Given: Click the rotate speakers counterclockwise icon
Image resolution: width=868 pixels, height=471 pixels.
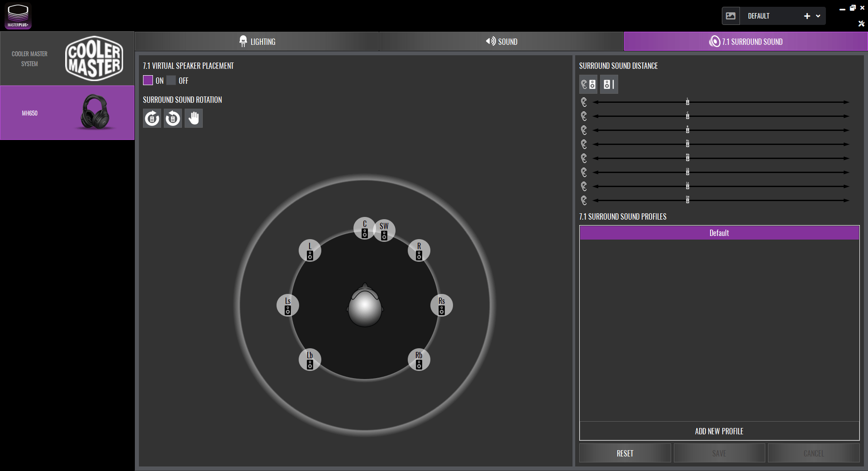Looking at the screenshot, I should click(x=172, y=119).
